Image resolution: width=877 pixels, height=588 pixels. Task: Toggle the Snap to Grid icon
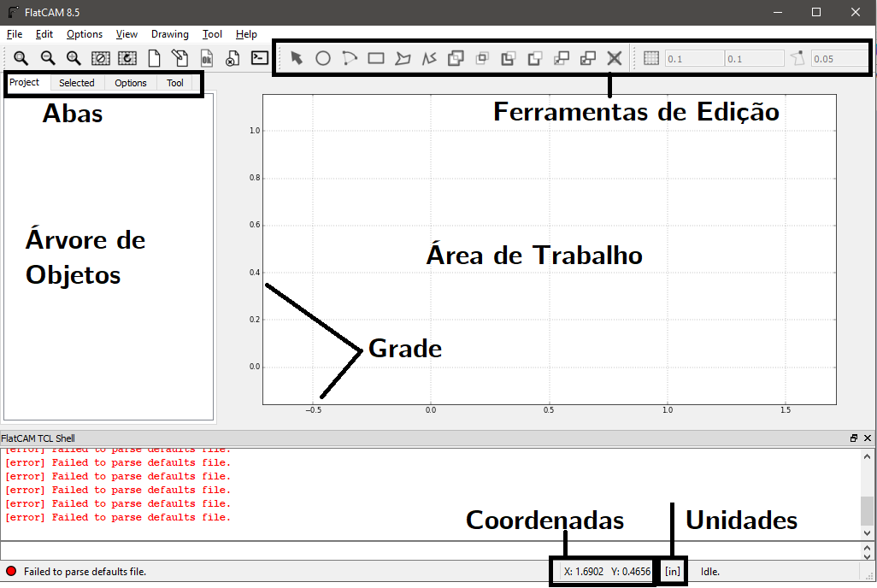click(x=651, y=58)
